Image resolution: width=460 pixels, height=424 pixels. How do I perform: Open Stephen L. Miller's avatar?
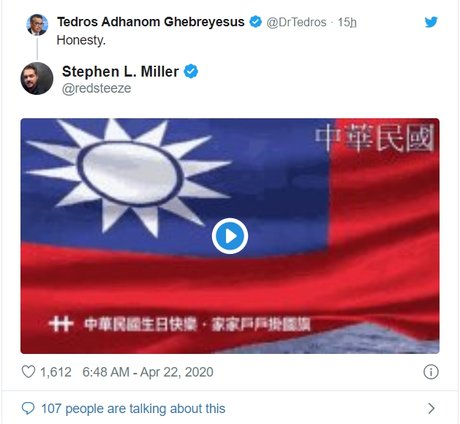[37, 78]
